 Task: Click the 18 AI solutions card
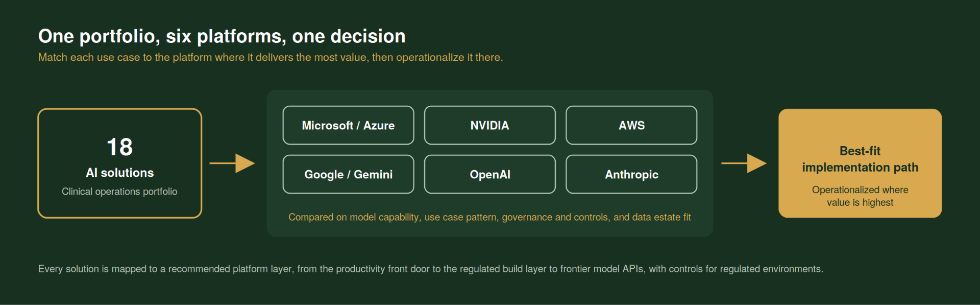120,163
